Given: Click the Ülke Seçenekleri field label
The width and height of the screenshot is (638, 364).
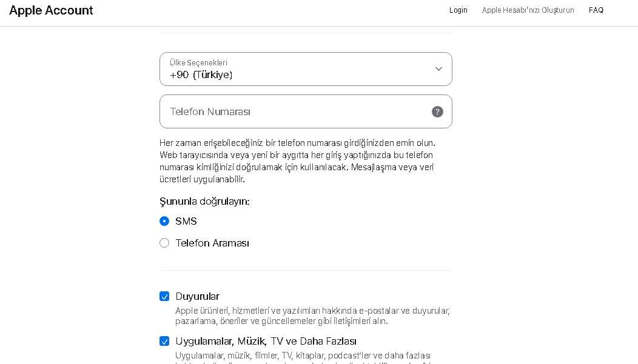Looking at the screenshot, I should (198, 62).
